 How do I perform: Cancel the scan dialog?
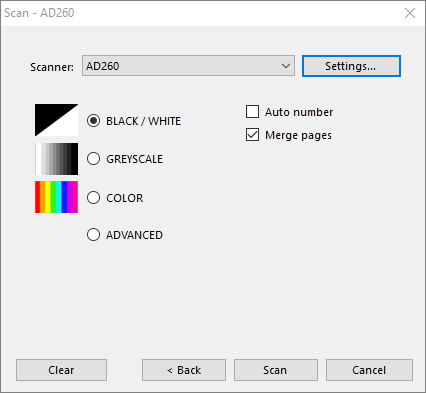[369, 370]
